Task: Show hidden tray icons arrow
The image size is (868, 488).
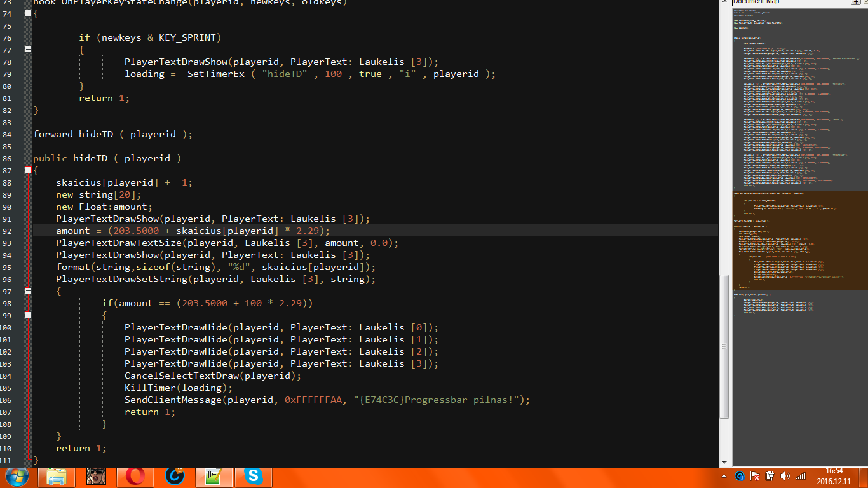Action: pyautogui.click(x=724, y=476)
